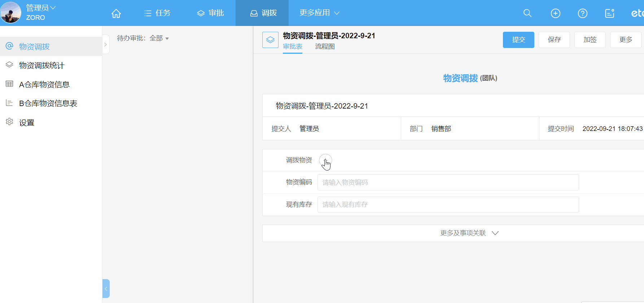Click the 销售部 department value
The image size is (644, 303).
441,129
